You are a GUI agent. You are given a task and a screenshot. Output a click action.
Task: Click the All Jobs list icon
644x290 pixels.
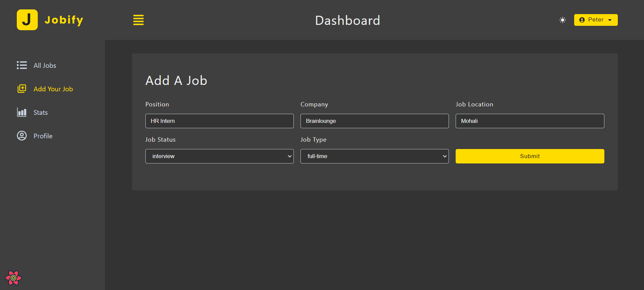[x=22, y=65]
